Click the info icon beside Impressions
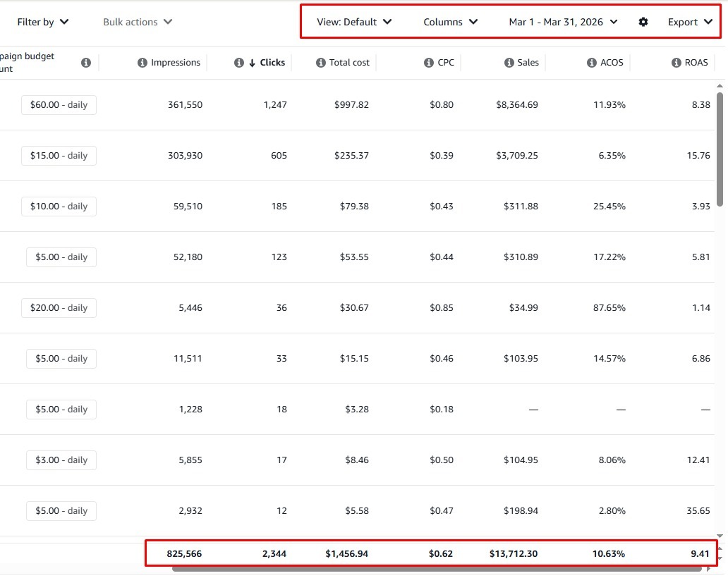This screenshot has height=578, width=728. pos(142,63)
